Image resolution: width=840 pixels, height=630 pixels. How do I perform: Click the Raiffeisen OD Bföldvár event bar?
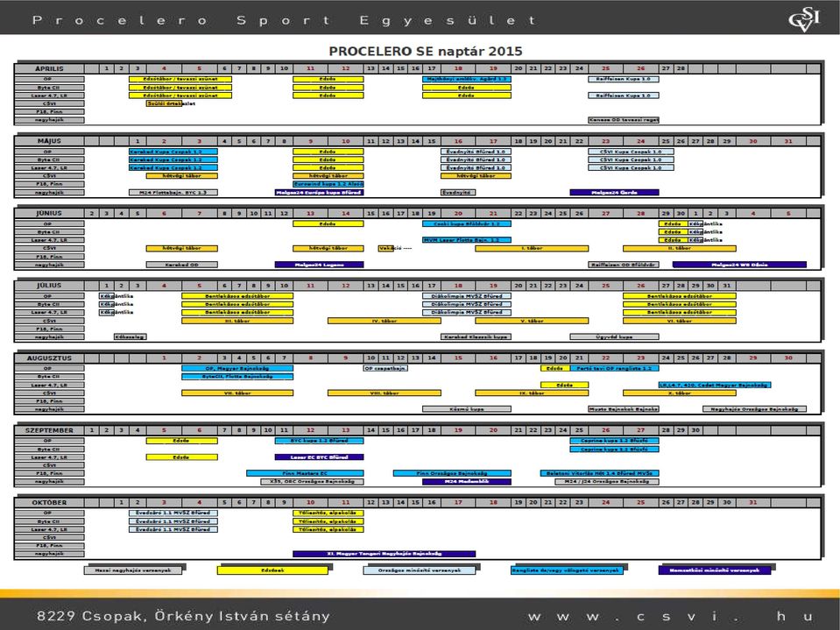(624, 265)
